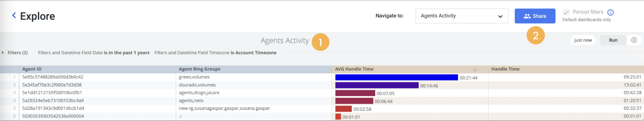Open the dashboard settings gear icon

(x=634, y=40)
